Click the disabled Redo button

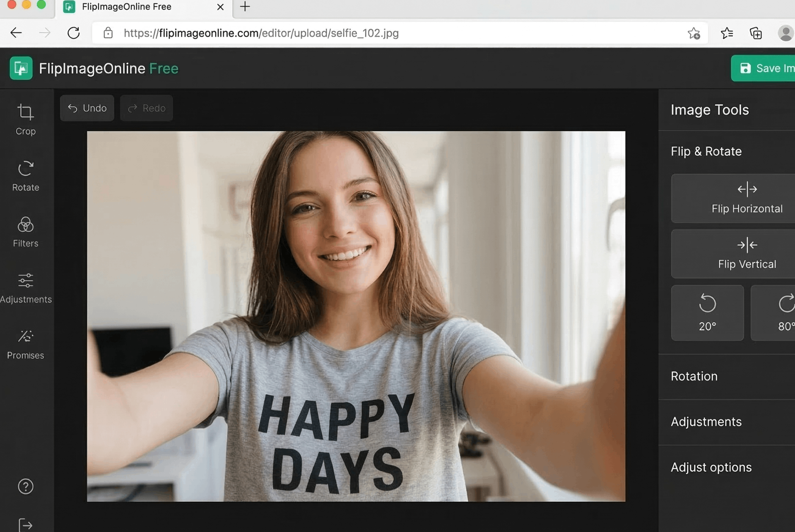(x=146, y=108)
